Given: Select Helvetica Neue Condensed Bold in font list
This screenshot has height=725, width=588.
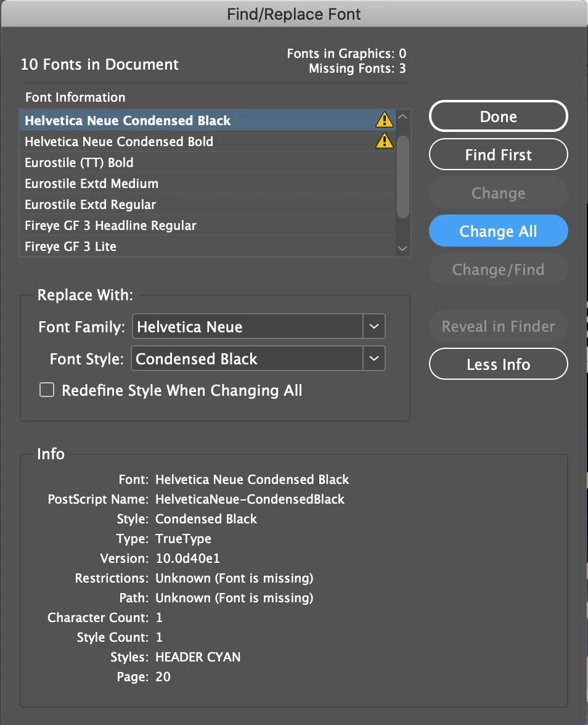Looking at the screenshot, I should tap(208, 141).
